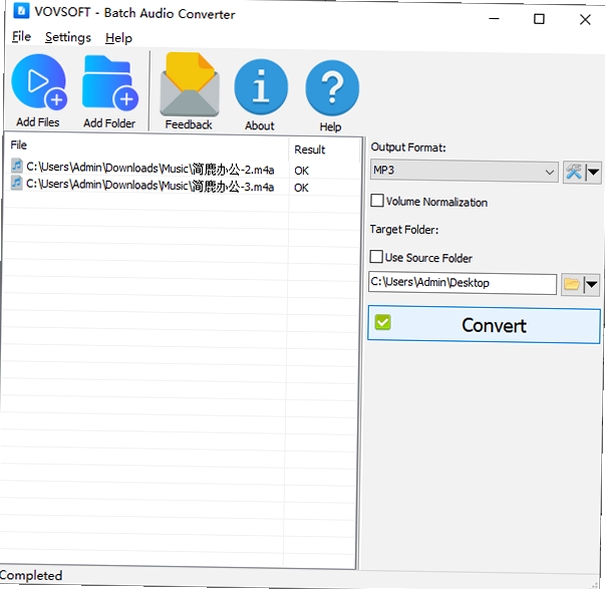Click the Result column header
The width and height of the screenshot is (605, 589).
[309, 149]
